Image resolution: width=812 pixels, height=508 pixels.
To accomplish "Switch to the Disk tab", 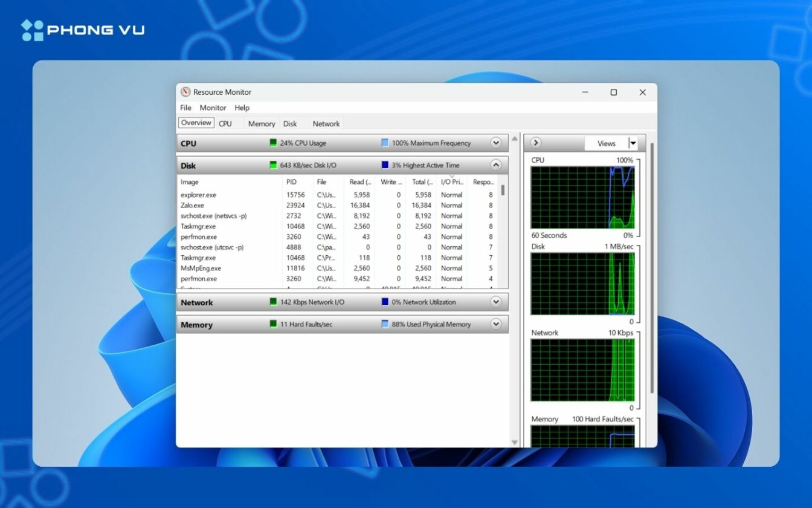I will pyautogui.click(x=290, y=123).
